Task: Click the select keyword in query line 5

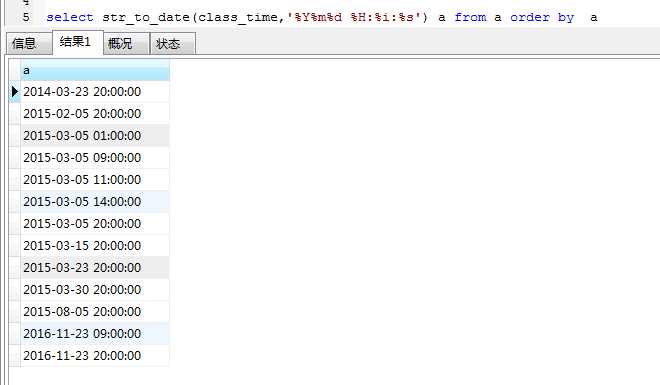Action: click(x=70, y=17)
